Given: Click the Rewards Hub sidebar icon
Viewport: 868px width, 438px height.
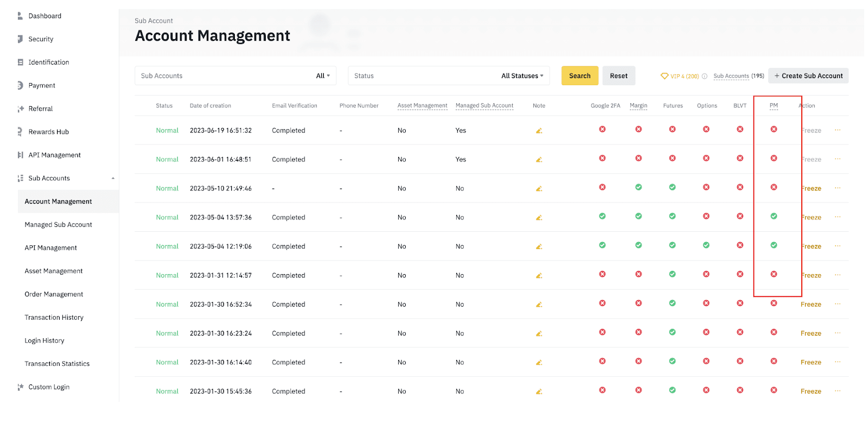Looking at the screenshot, I should pos(20,132).
